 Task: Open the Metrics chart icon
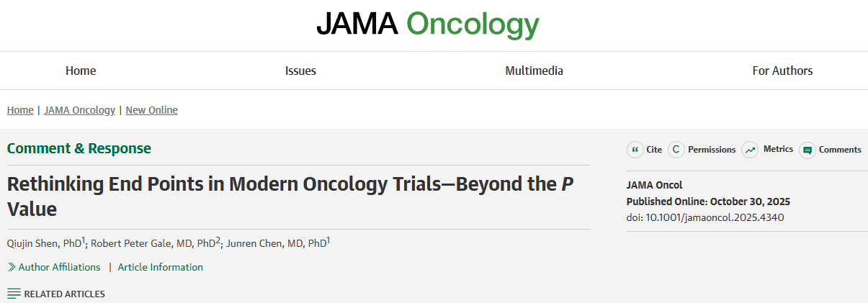750,150
